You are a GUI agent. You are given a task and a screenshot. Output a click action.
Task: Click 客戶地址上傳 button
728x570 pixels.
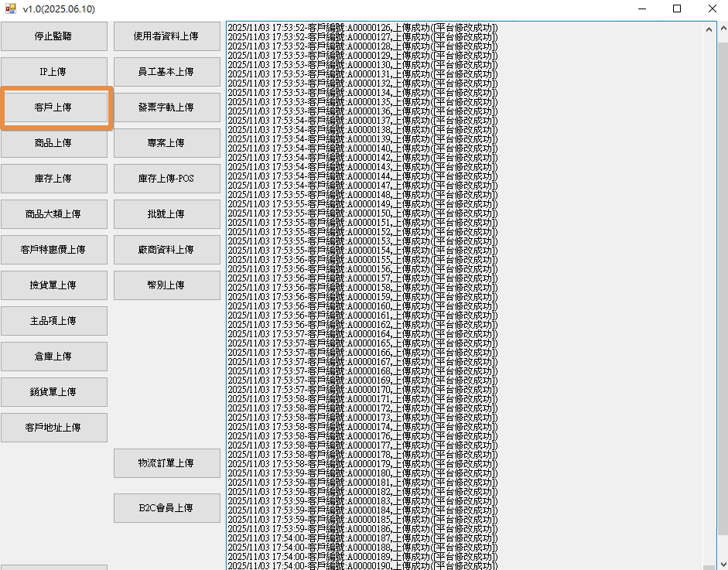(53, 428)
